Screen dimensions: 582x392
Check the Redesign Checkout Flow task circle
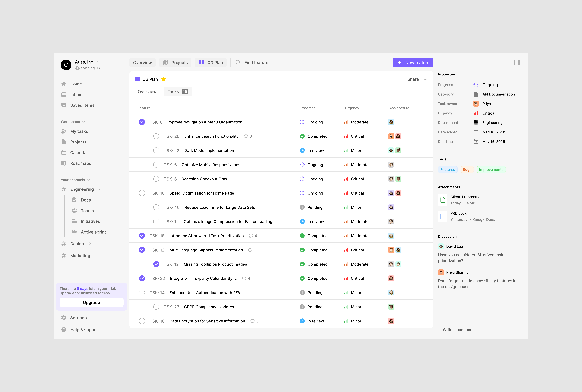pyautogui.click(x=156, y=179)
